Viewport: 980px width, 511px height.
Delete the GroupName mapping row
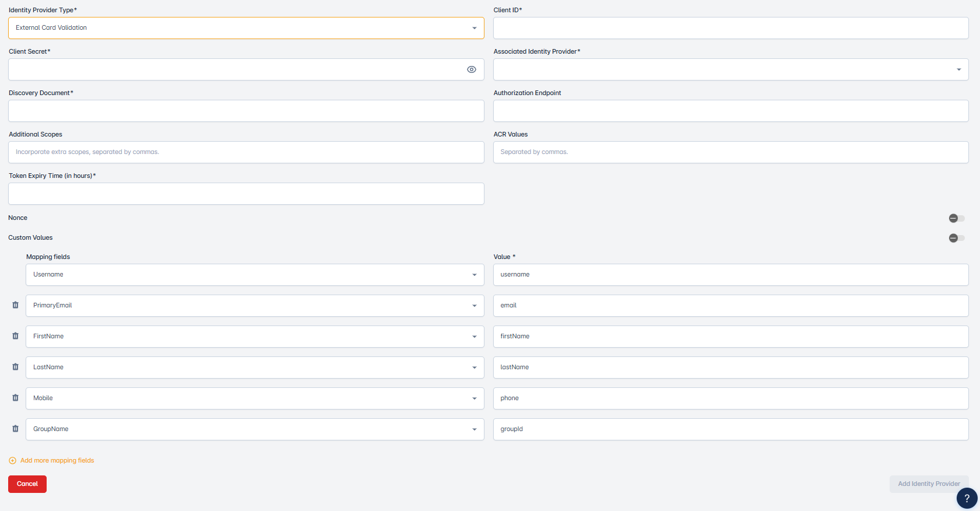(16, 429)
